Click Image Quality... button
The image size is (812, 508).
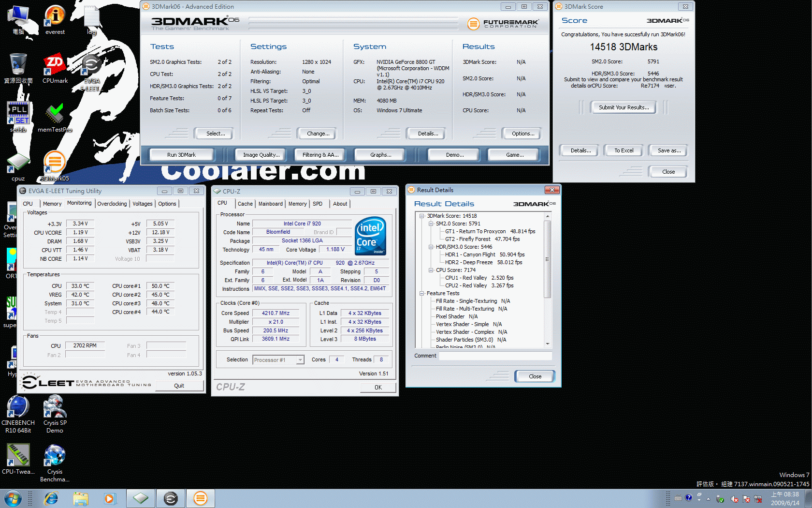click(261, 155)
